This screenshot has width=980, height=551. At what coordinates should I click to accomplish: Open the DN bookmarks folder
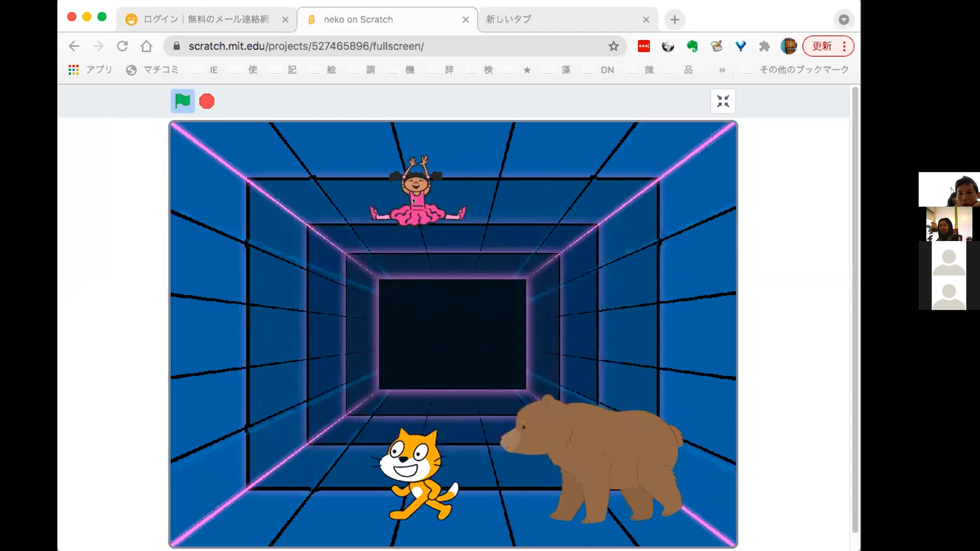pyautogui.click(x=600, y=70)
